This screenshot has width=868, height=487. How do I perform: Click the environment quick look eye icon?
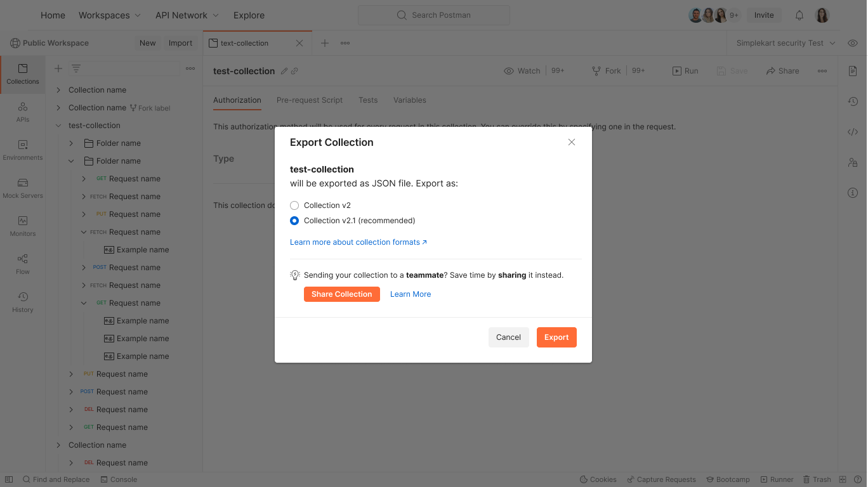pyautogui.click(x=853, y=43)
